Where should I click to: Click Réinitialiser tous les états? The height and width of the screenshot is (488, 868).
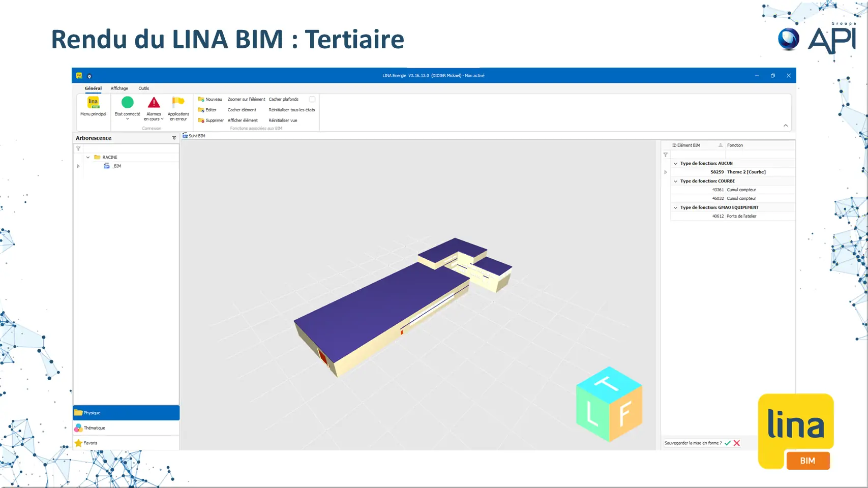292,110
